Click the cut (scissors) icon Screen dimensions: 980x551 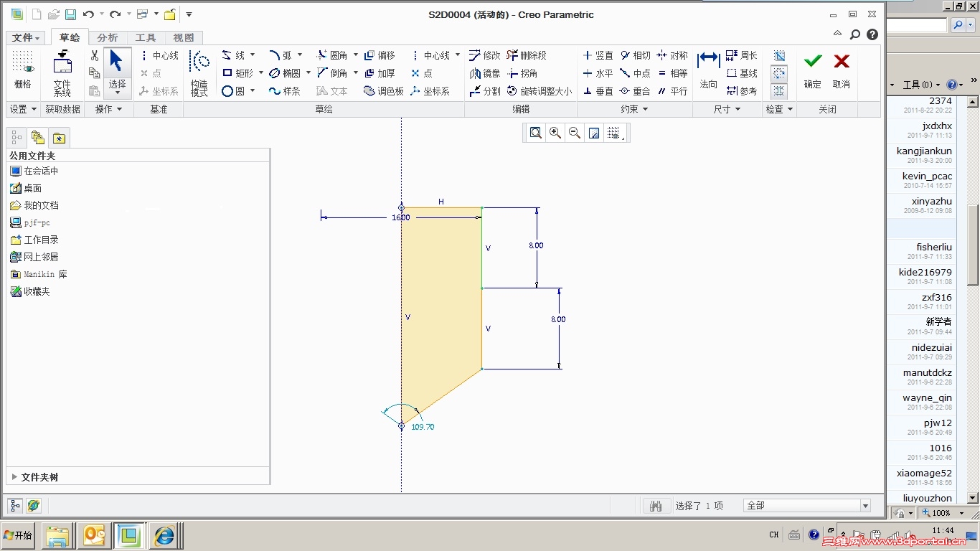point(94,55)
